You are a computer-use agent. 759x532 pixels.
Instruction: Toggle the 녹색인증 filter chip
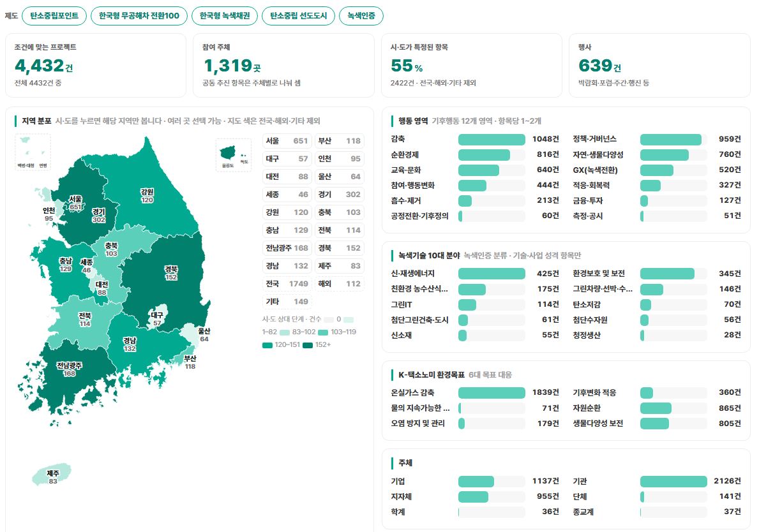point(361,15)
